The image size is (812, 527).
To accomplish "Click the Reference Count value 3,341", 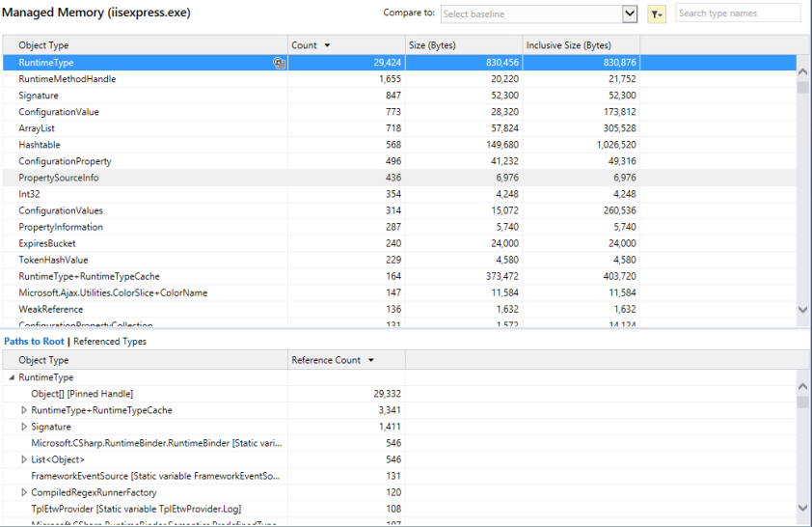I will click(x=390, y=410).
